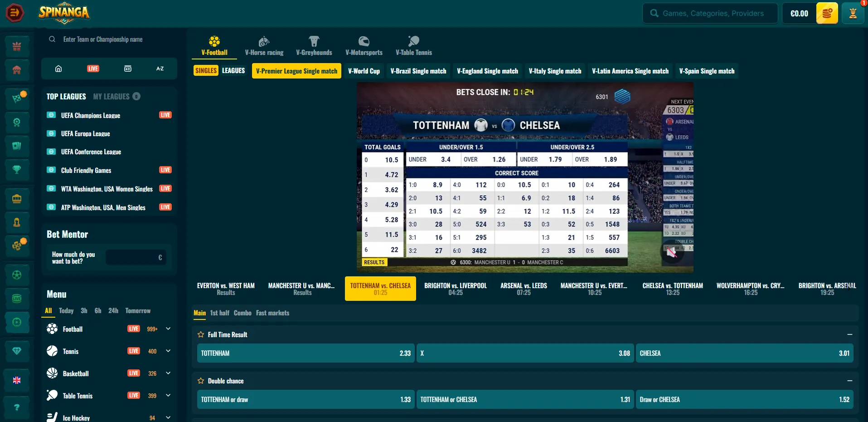Select V-Latin America Single match
868x422 pixels.
pyautogui.click(x=630, y=71)
